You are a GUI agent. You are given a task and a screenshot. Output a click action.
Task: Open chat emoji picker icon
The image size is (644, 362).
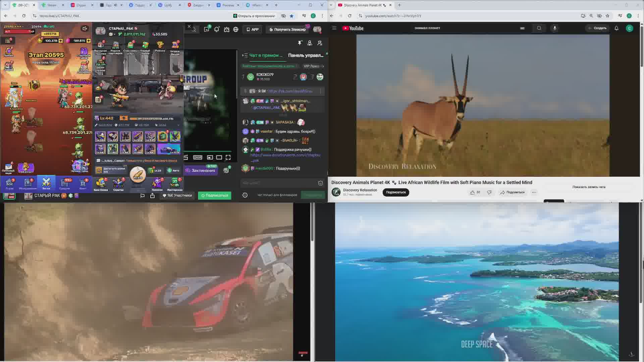pyautogui.click(x=320, y=183)
